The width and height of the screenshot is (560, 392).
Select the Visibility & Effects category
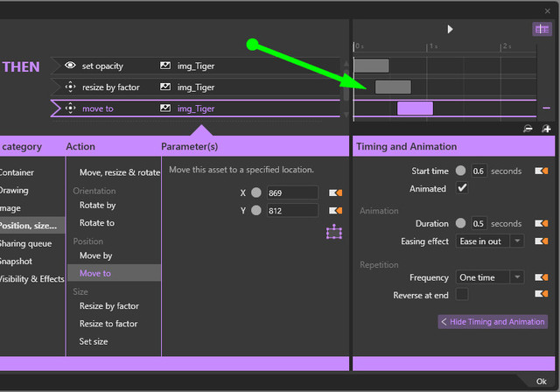(31, 279)
